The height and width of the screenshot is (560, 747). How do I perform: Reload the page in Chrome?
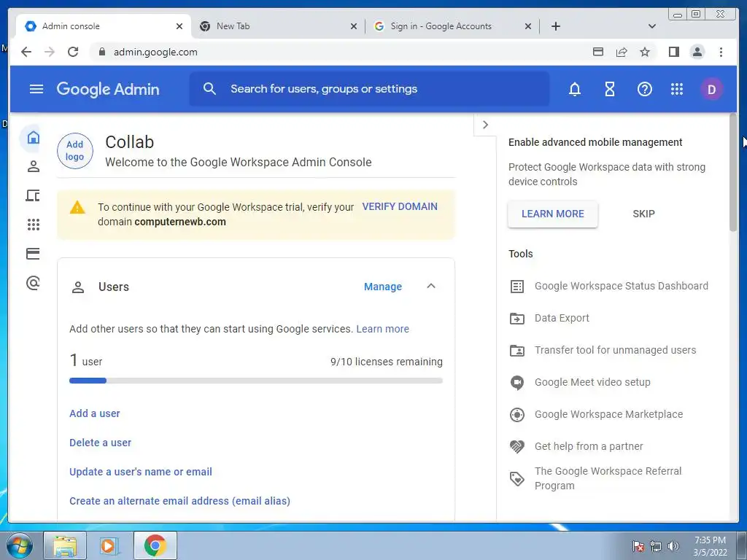pyautogui.click(x=73, y=52)
